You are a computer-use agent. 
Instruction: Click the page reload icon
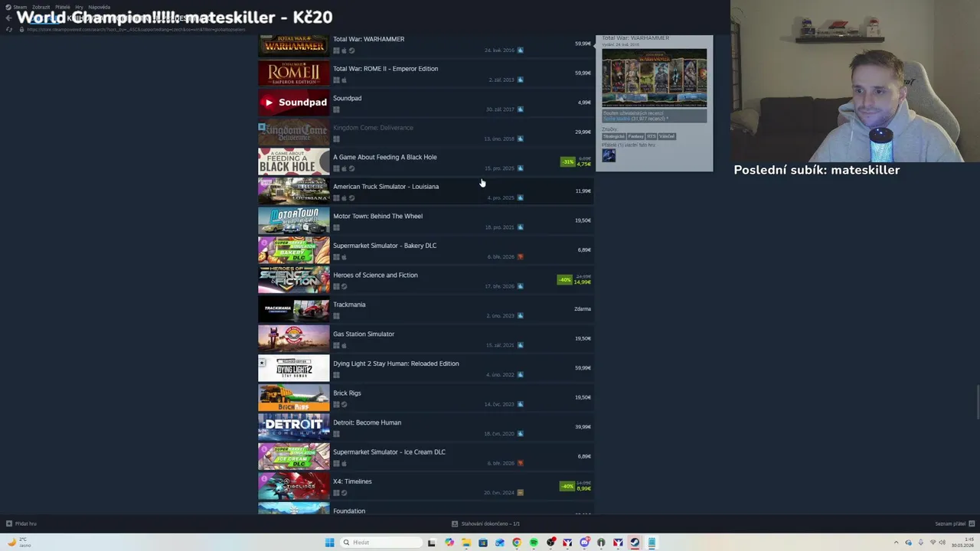click(9, 29)
